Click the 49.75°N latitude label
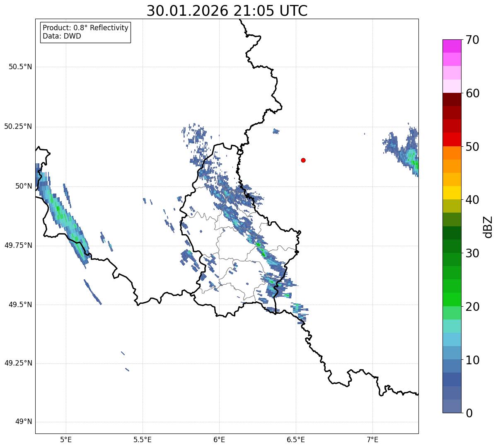Image resolution: width=498 pixels, height=448 pixels. point(18,245)
